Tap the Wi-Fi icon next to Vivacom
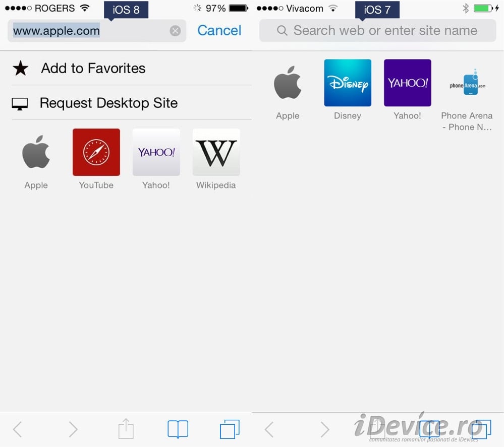The width and height of the screenshot is (504, 447). pyautogui.click(x=333, y=8)
